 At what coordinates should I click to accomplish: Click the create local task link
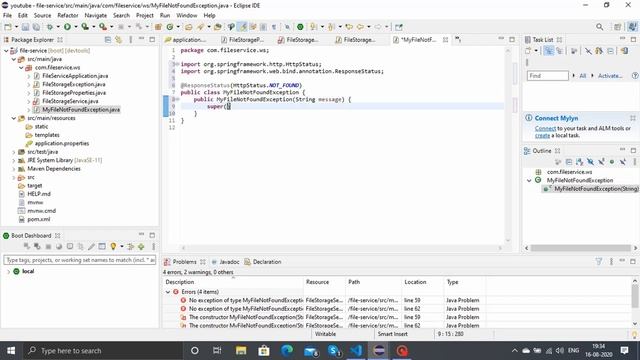pos(542,136)
